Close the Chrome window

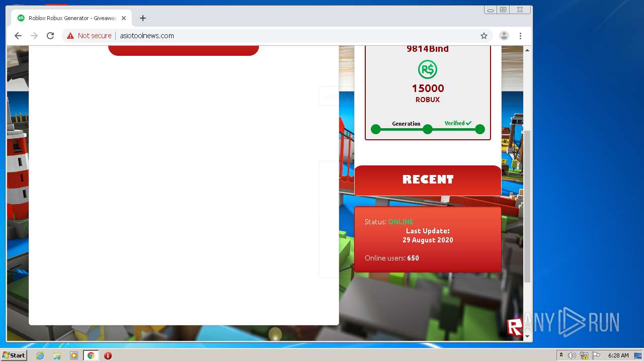(x=520, y=10)
